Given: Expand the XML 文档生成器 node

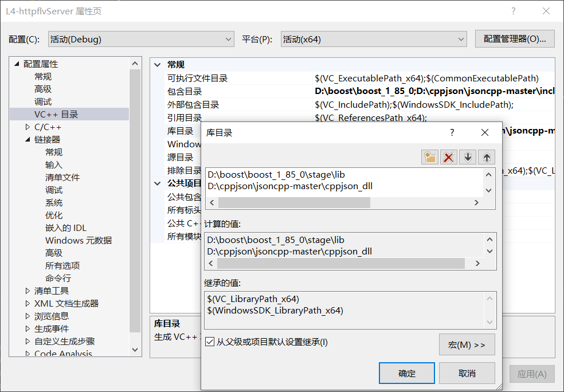Looking at the screenshot, I should pos(28,304).
